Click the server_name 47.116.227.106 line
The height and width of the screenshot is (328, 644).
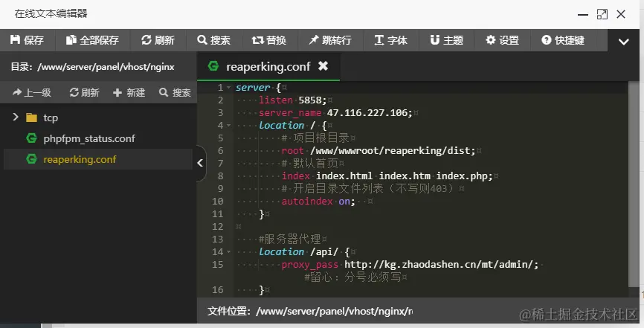(335, 112)
